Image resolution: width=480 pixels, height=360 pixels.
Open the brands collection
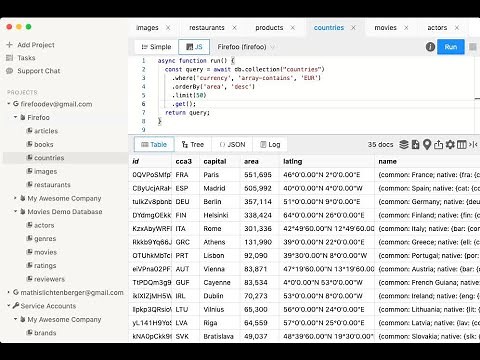pyautogui.click(x=45, y=333)
